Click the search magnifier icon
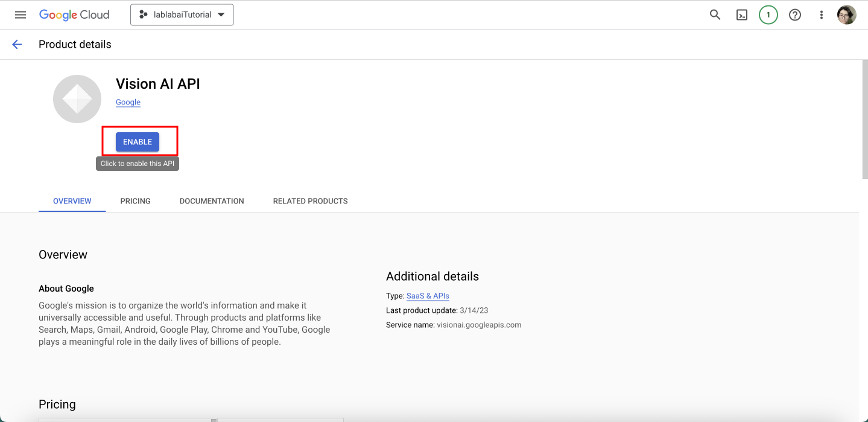 pyautogui.click(x=715, y=15)
